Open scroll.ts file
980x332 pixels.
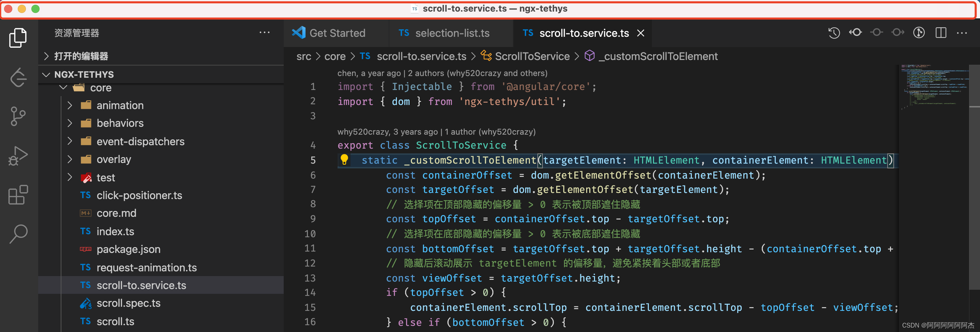click(x=162, y=322)
